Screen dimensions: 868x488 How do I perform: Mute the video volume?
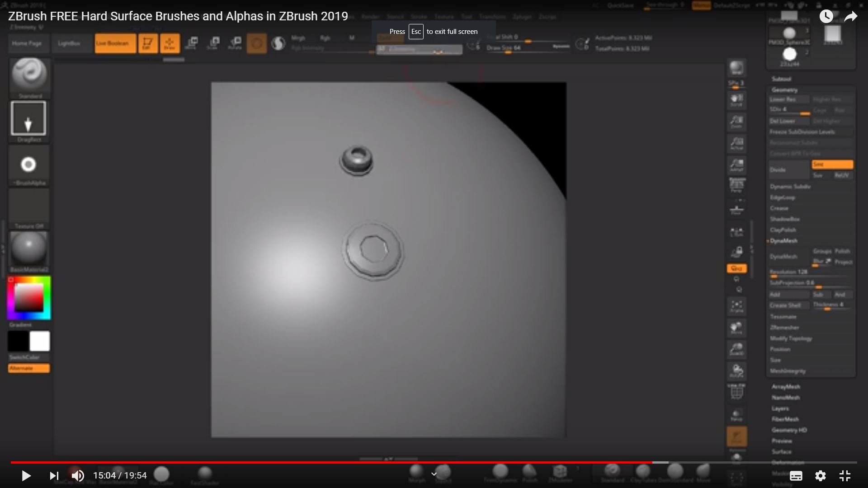tap(78, 475)
